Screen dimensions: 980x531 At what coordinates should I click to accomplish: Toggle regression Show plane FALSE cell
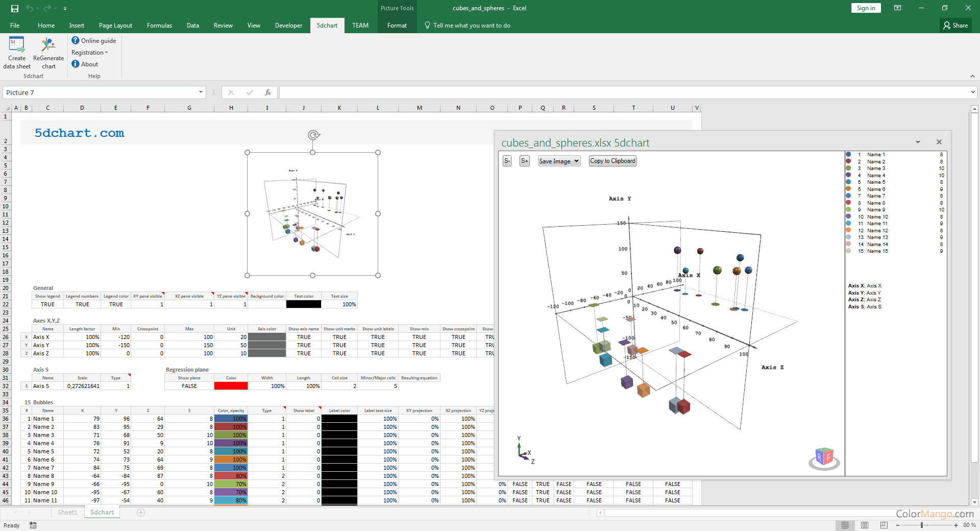pyautogui.click(x=189, y=386)
